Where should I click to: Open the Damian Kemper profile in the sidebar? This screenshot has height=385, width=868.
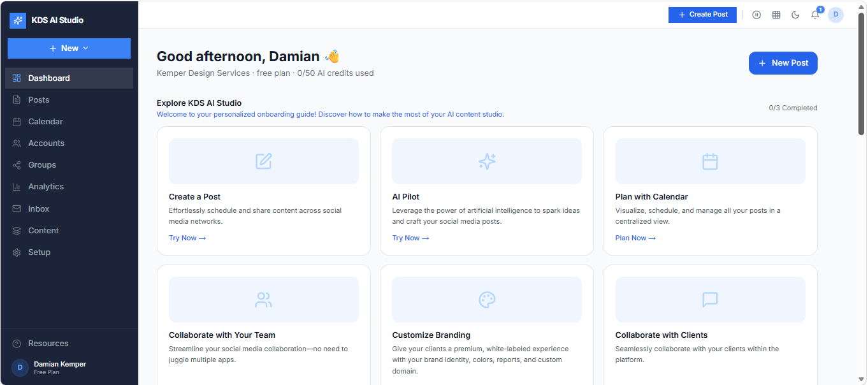pyautogui.click(x=69, y=368)
